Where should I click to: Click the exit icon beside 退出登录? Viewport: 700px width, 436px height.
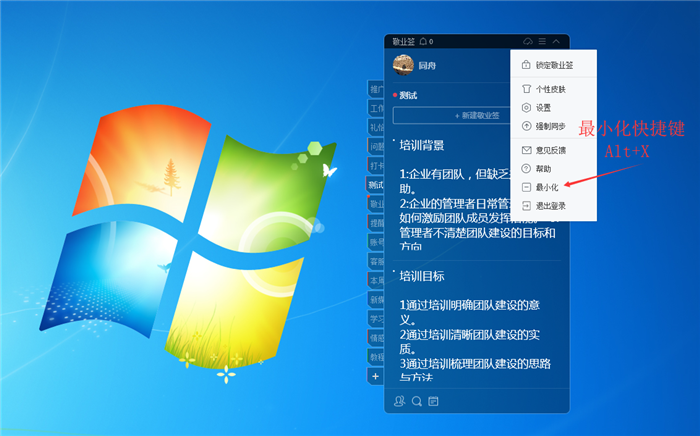(x=526, y=206)
